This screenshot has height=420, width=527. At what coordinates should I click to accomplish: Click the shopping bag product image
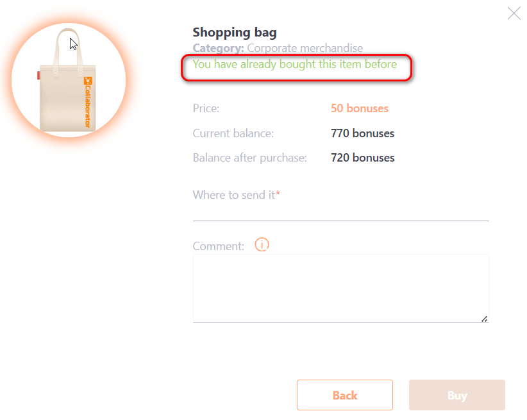[69, 80]
